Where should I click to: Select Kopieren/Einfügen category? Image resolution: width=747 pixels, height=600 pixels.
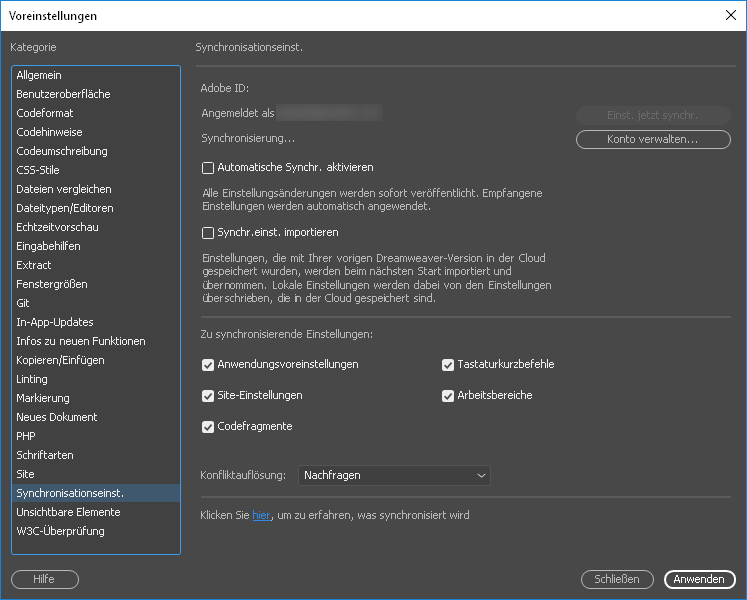(96, 360)
